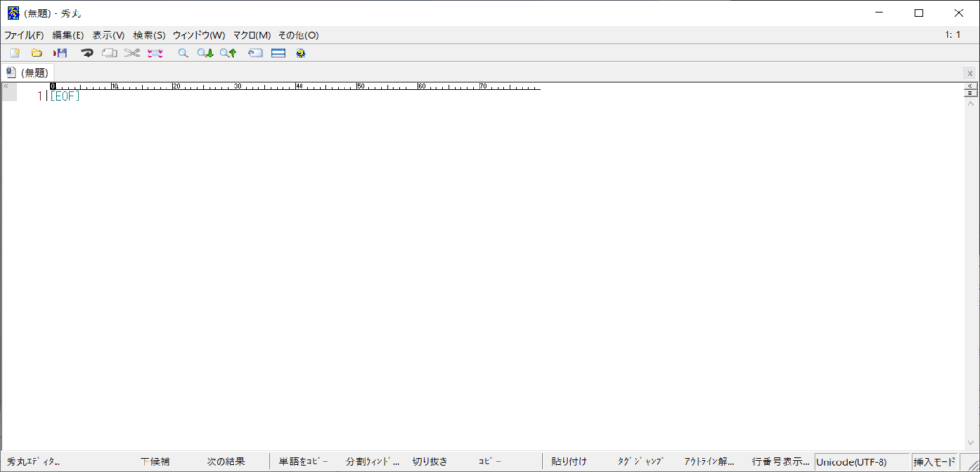This screenshot has width=980, height=472.
Task: Click the left-edge « collapse marker
Action: (x=6, y=86)
